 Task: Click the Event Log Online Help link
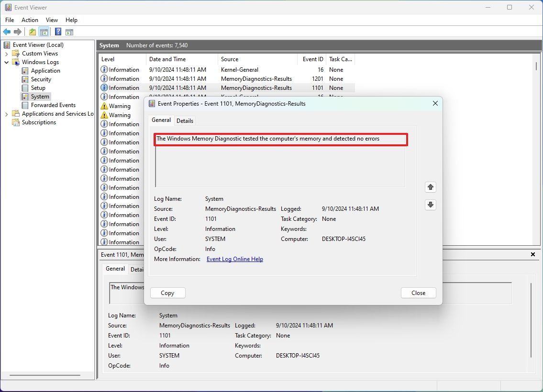tap(235, 259)
